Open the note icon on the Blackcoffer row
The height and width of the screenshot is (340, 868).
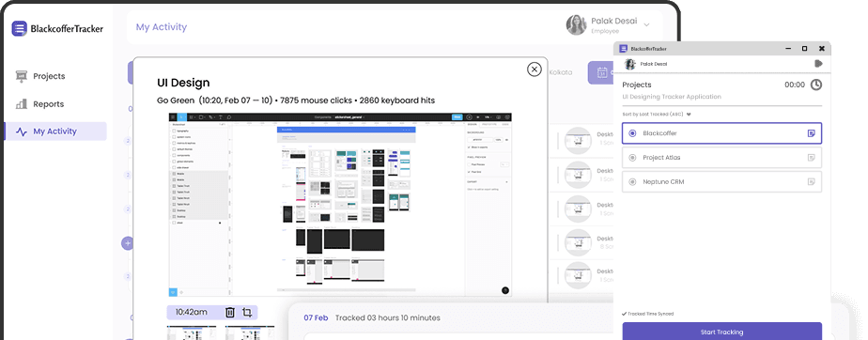point(812,133)
